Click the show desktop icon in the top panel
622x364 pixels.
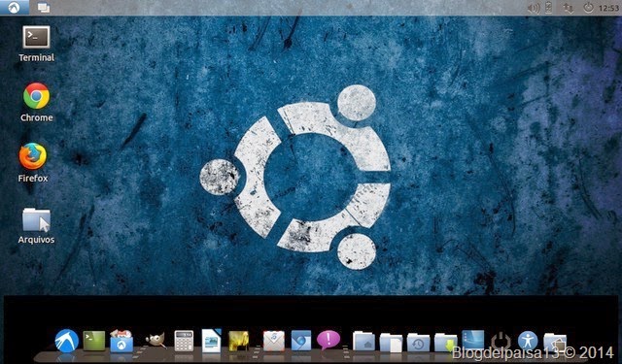tap(44, 8)
